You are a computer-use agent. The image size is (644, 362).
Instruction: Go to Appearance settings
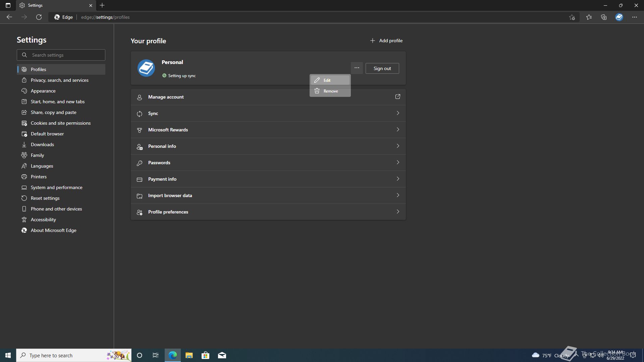point(61,91)
